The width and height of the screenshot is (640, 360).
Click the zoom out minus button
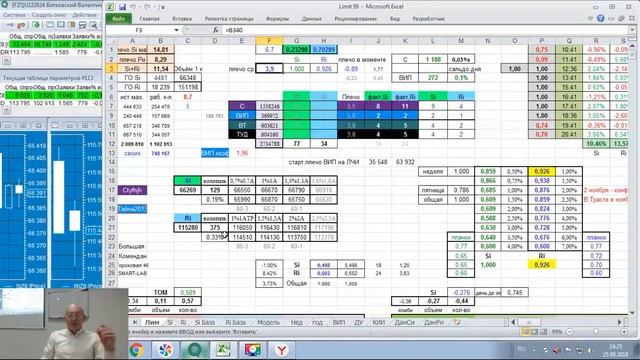[570, 332]
